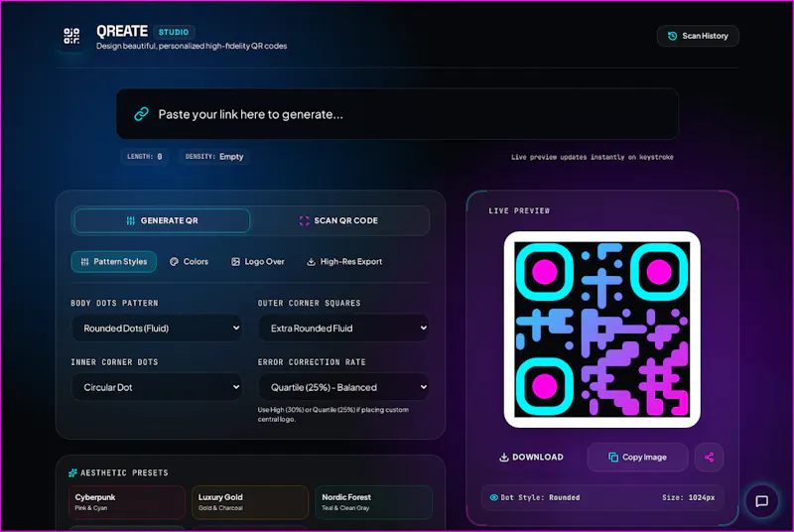Open the Pattern Styles tab
This screenshot has width=794, height=532.
[x=113, y=262]
